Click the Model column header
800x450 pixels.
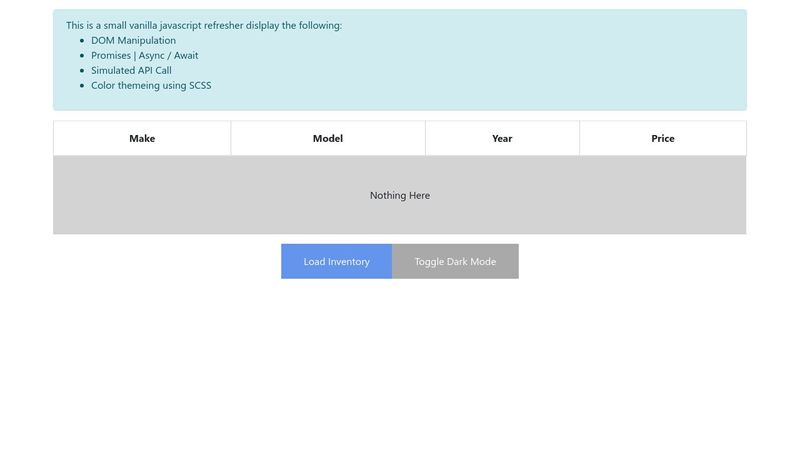pos(328,138)
